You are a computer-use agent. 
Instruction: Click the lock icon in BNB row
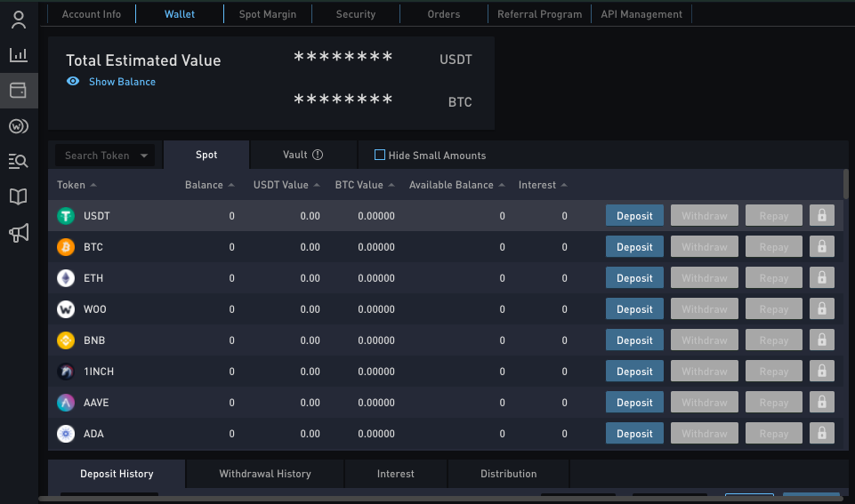tap(822, 340)
